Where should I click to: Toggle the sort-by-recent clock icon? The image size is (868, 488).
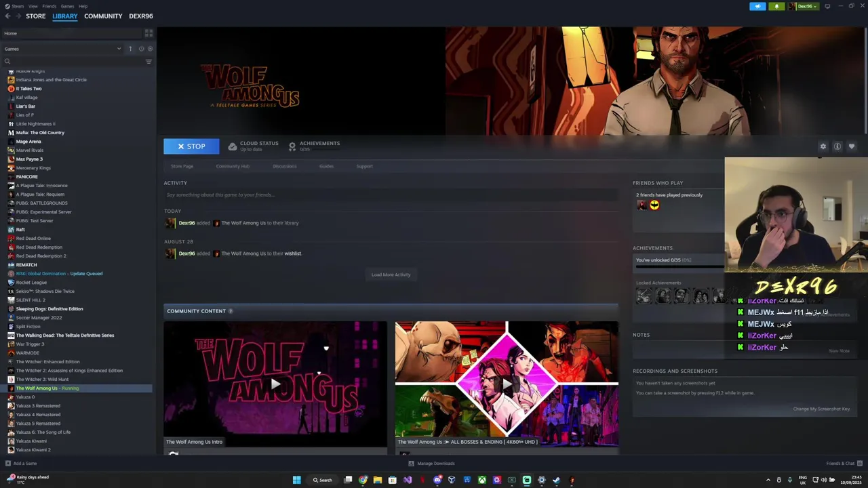click(x=141, y=49)
